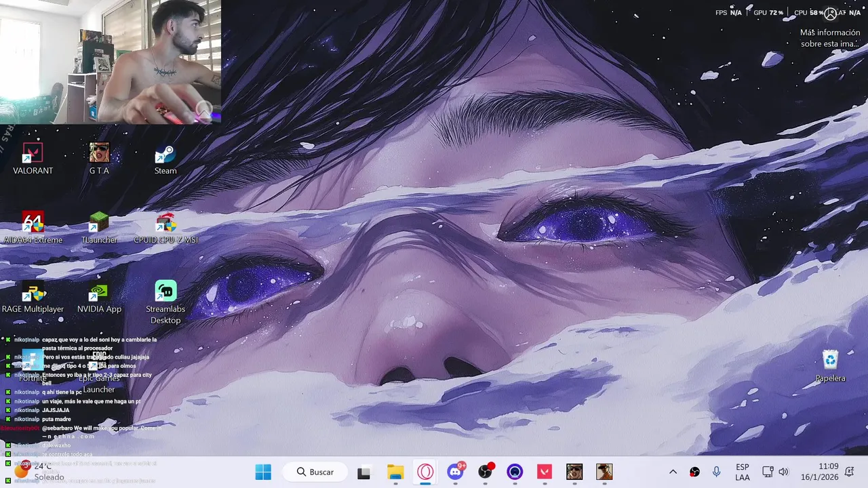Open the NVIDIA App shortcut
Viewport: 868px width, 488px height.
pos(99,297)
